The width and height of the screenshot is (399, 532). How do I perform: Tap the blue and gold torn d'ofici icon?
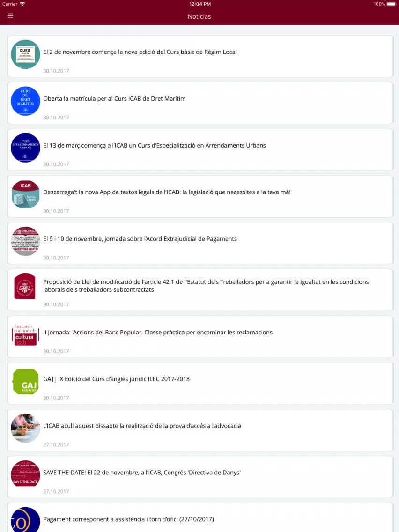[25, 519]
